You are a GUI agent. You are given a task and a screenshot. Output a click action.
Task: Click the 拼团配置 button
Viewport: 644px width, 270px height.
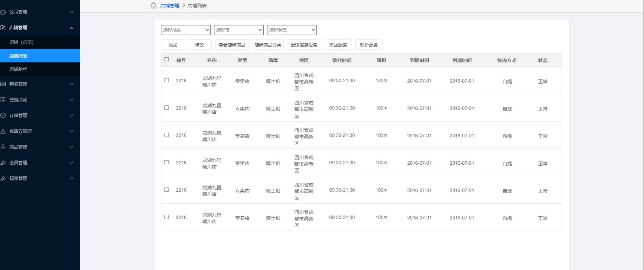(338, 45)
